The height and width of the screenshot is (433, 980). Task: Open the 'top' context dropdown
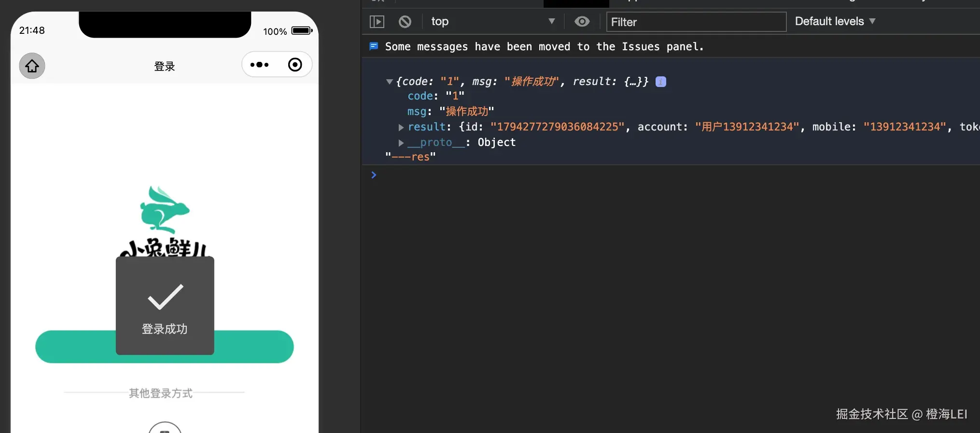(x=493, y=21)
